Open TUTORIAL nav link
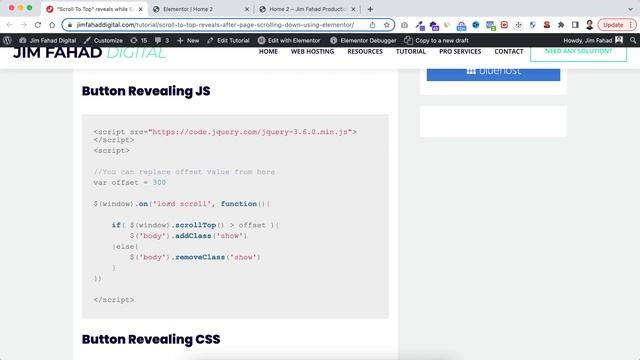The image size is (640, 360). (411, 51)
